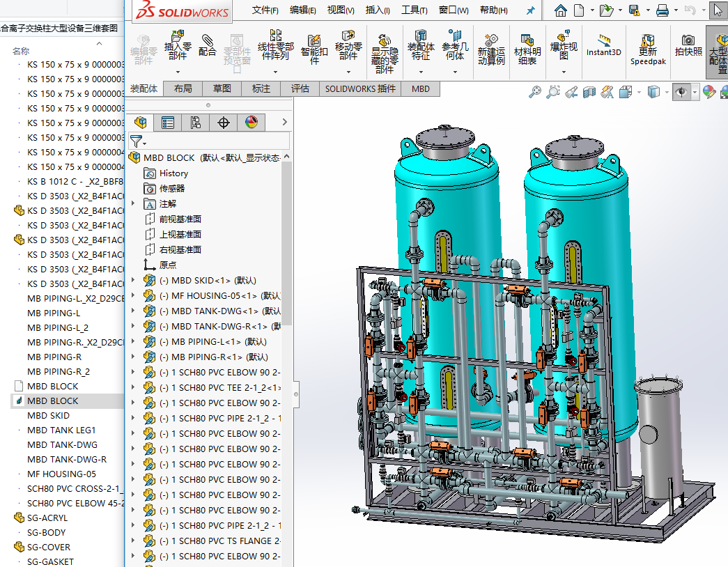Click the Update Speedpak (更新Speedpak) icon
Screen dimensions: 728x567
click(x=648, y=42)
